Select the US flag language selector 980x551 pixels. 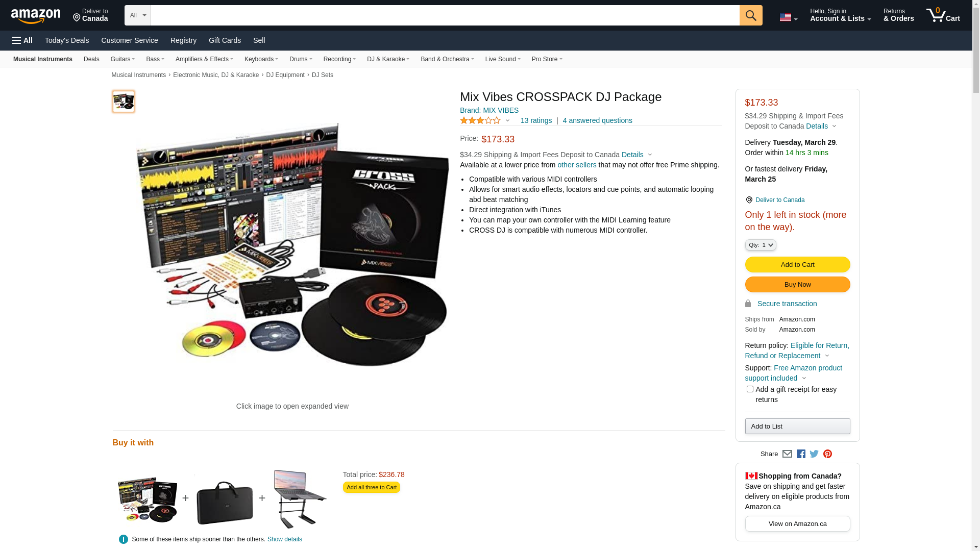tap(789, 17)
